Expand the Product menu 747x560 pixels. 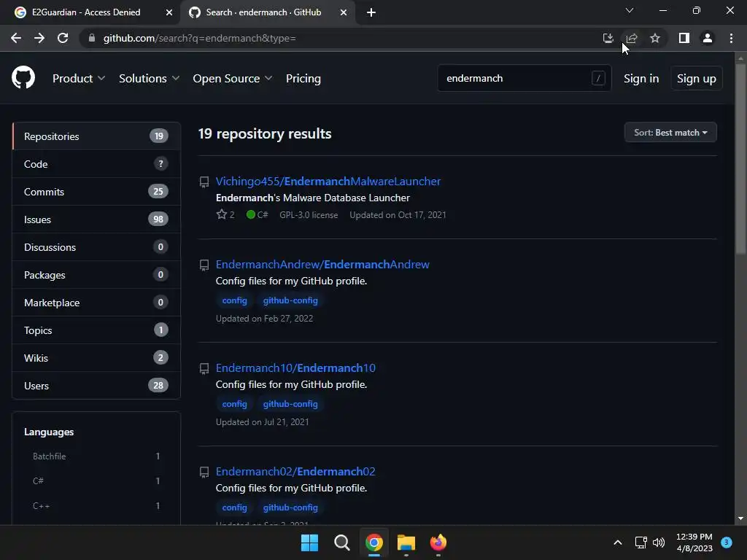click(79, 79)
